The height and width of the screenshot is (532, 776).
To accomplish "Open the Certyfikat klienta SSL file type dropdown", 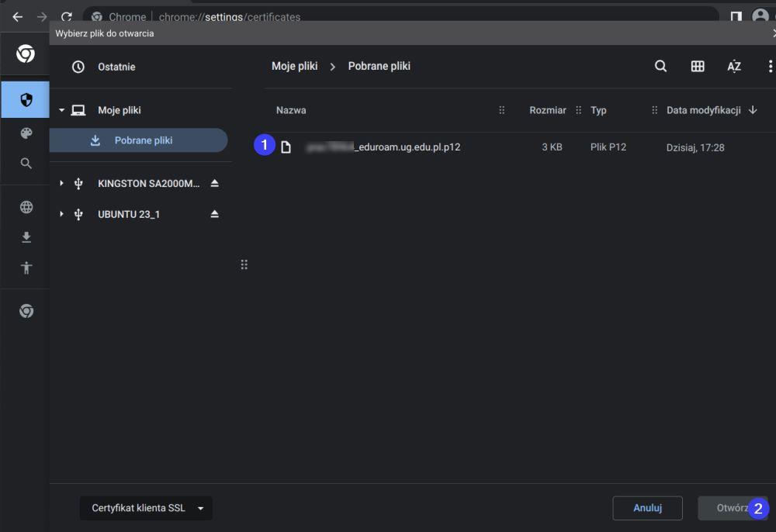I will pyautogui.click(x=146, y=508).
